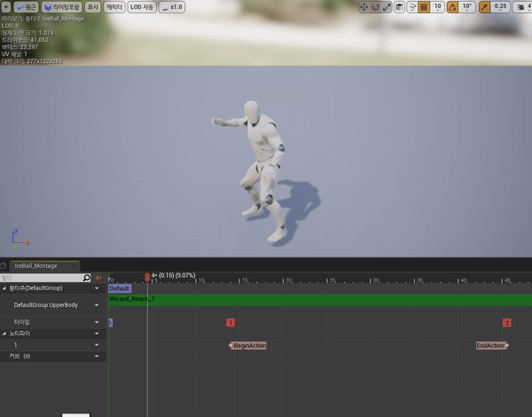Collapse the 노티파이 notifies track

[x=4, y=334]
